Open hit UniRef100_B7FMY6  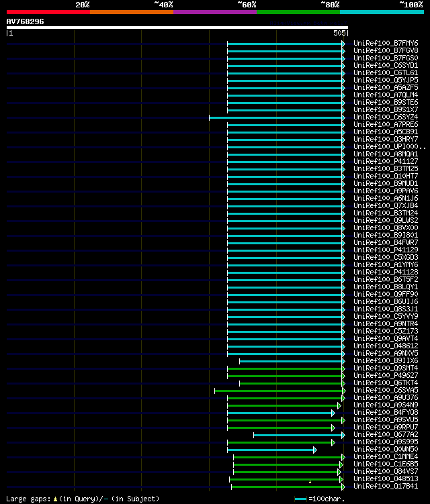tap(386, 43)
